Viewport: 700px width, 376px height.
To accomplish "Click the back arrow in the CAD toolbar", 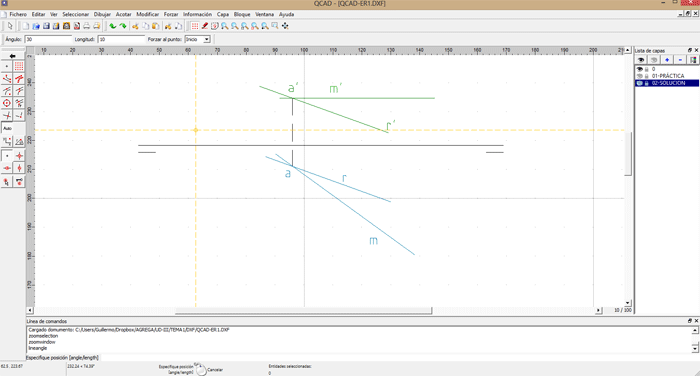I will 12,56.
